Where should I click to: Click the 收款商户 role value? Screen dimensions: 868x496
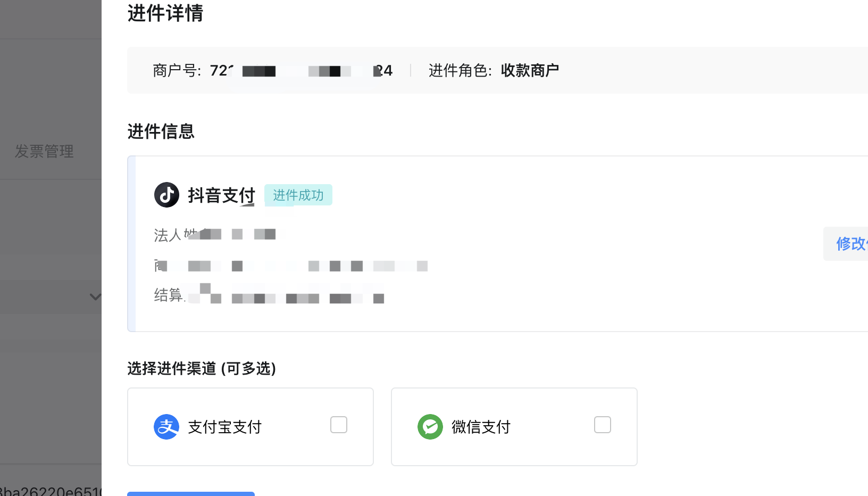530,71
